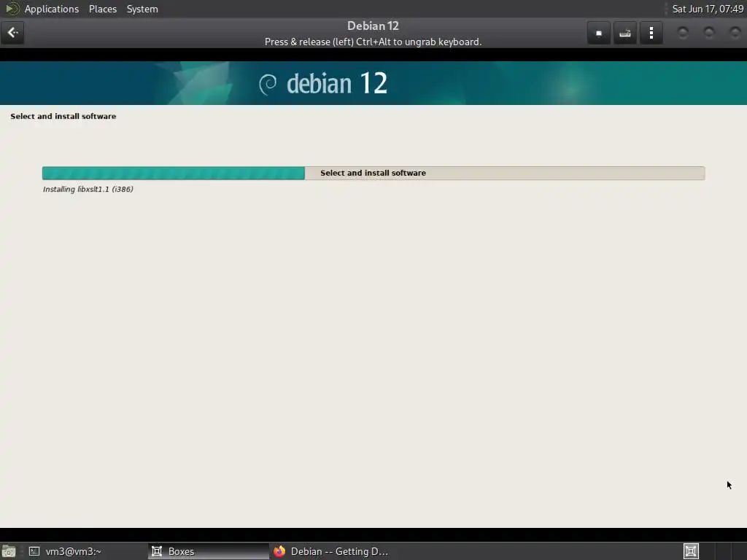Switch to Firefox 'Debian -- Getting D...' taskbar item

point(330,551)
